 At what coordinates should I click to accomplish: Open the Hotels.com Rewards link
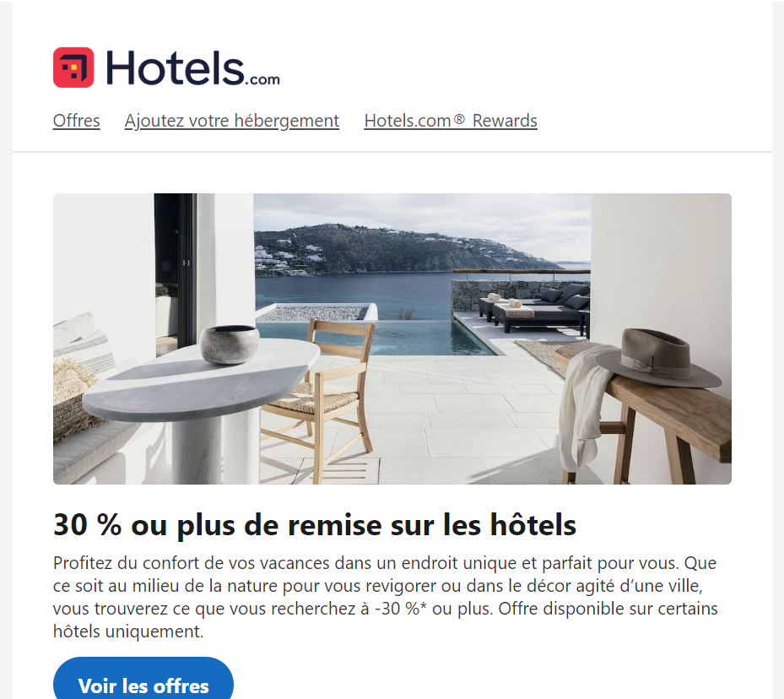[x=451, y=121]
